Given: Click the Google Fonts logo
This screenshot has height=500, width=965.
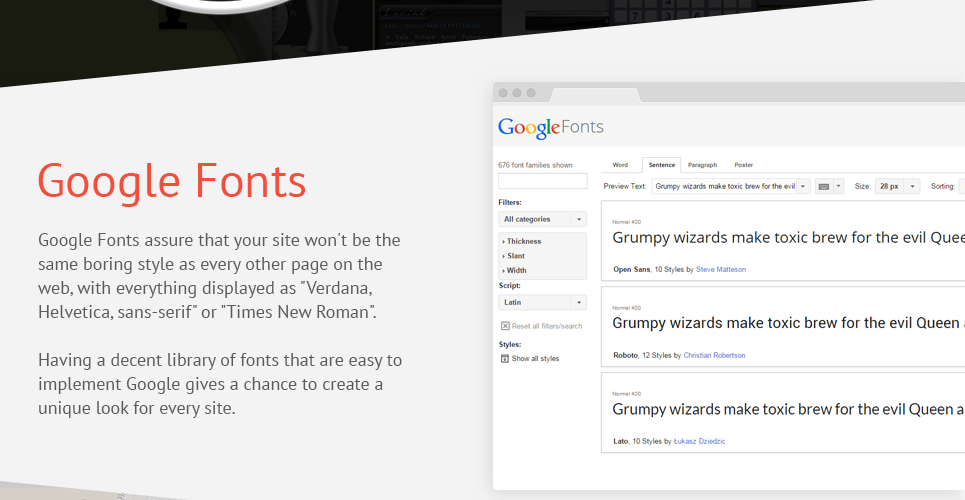Looking at the screenshot, I should (x=550, y=128).
